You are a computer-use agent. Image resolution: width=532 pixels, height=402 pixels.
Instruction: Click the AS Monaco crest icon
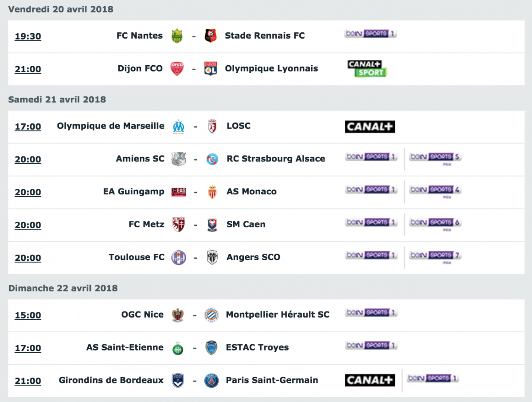(x=212, y=192)
